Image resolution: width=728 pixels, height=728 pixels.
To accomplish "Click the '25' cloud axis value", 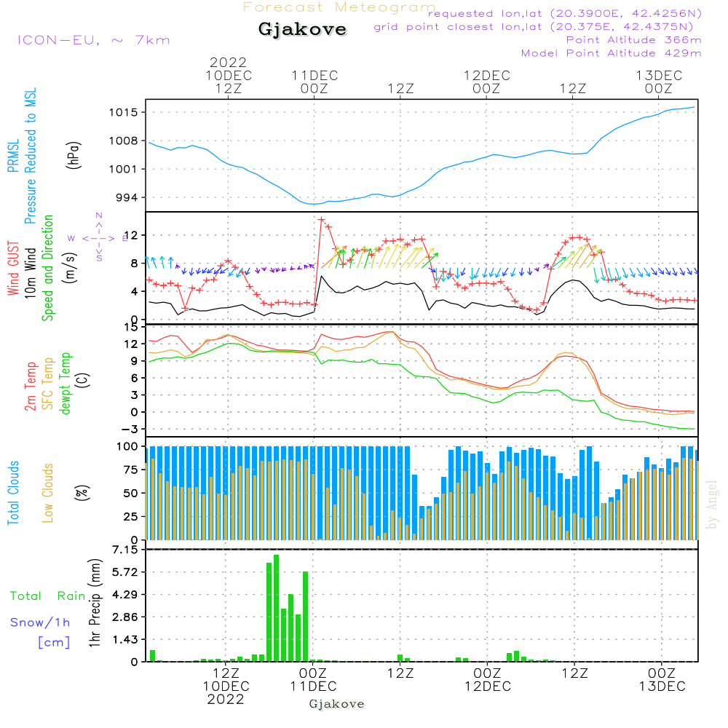I will tap(131, 517).
